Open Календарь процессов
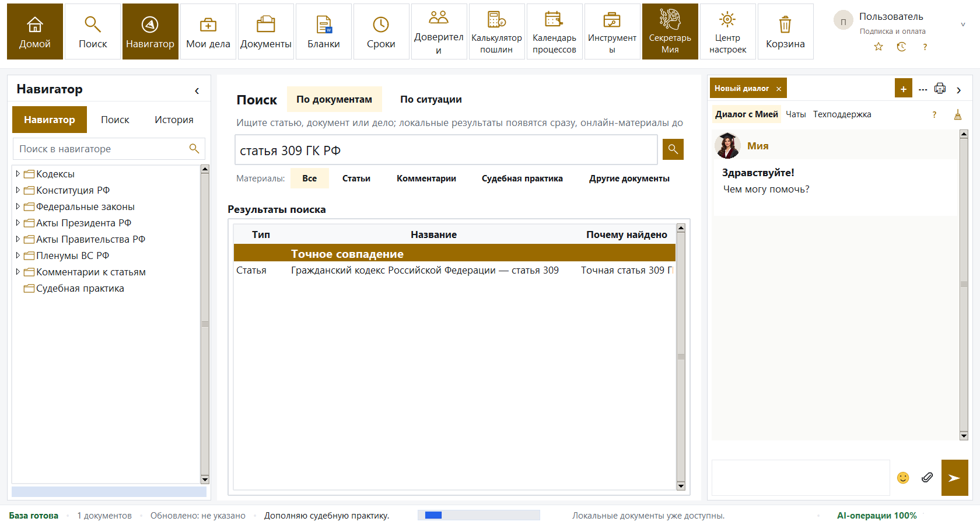The height and width of the screenshot is (525, 980). pos(554,32)
